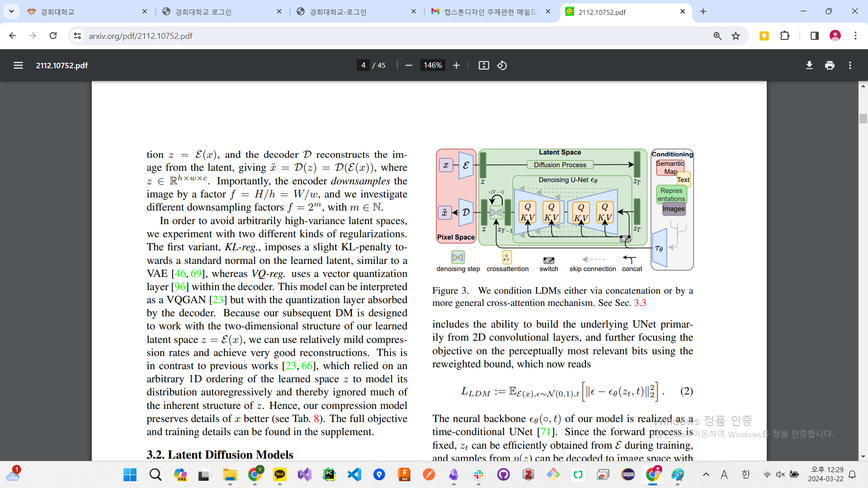Click the page number input box
The image size is (868, 488).
pos(363,66)
